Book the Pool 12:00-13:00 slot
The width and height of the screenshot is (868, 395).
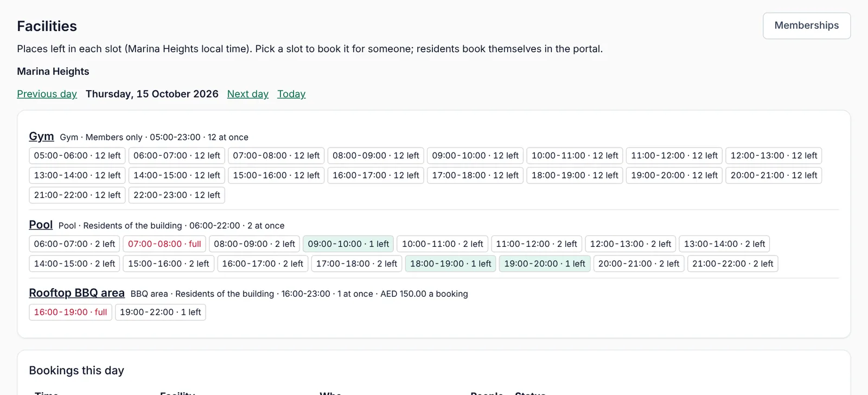pos(630,244)
